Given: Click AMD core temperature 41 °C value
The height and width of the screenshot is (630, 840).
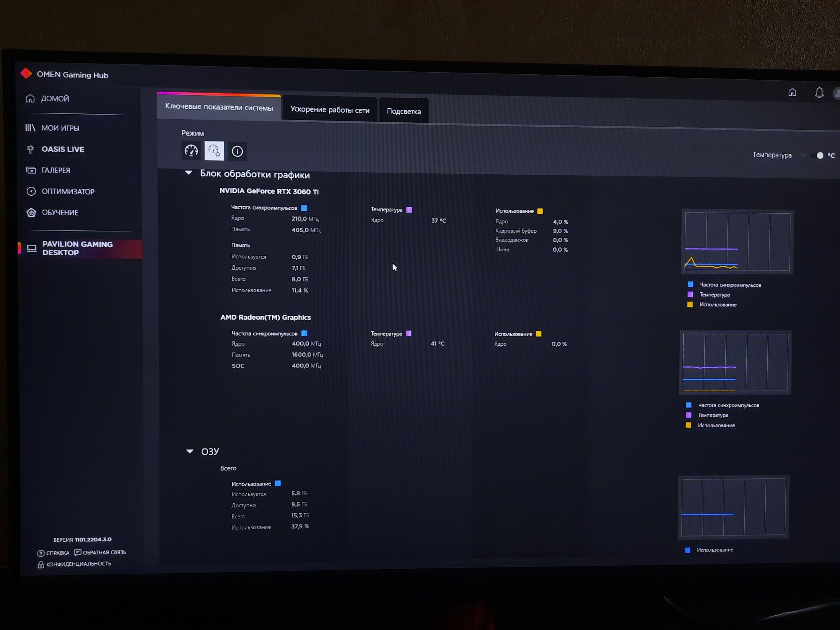Looking at the screenshot, I should tap(438, 344).
